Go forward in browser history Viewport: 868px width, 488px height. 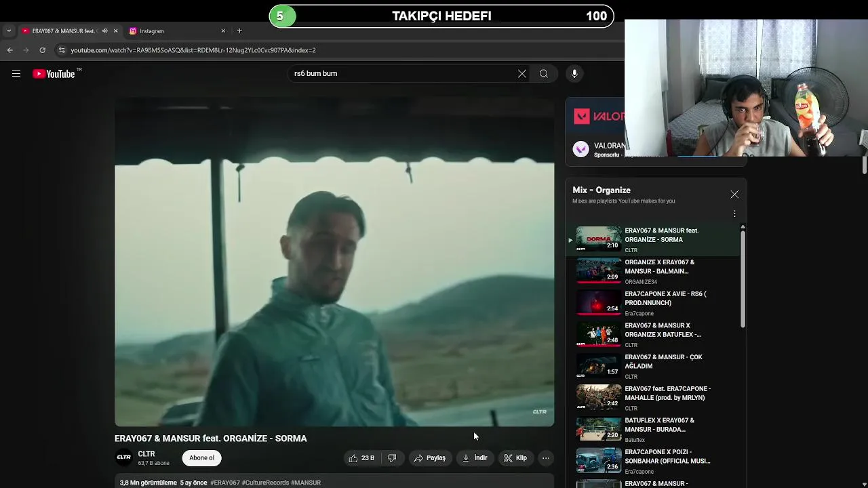(26, 50)
